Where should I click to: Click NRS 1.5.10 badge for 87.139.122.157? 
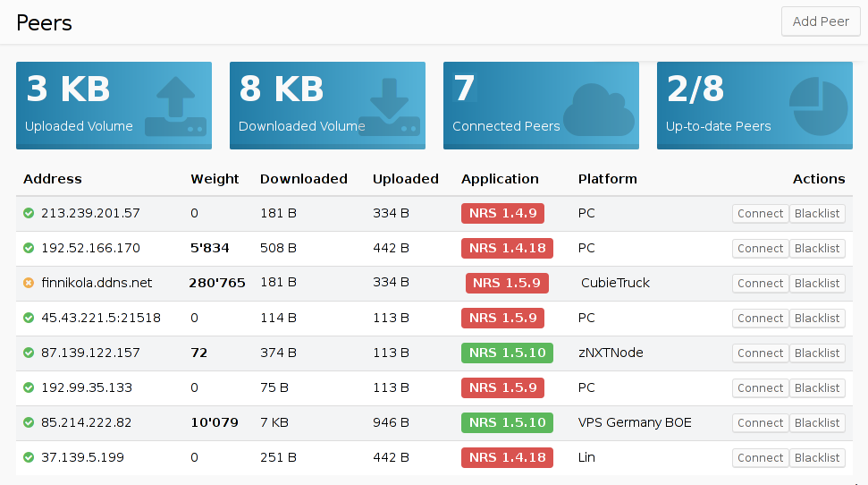point(507,353)
